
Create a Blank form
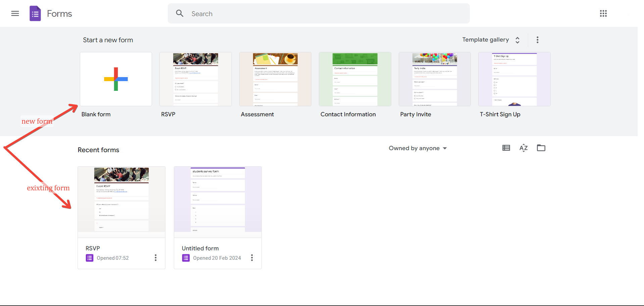(x=116, y=79)
